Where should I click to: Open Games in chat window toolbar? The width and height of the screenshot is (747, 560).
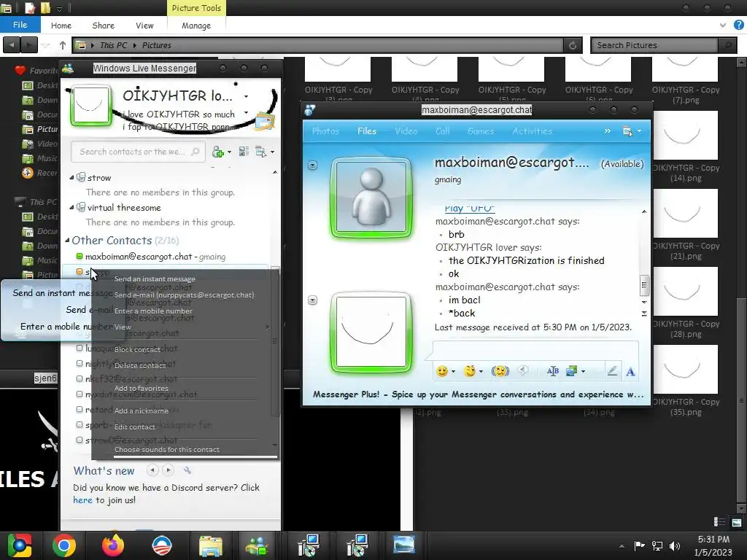tap(481, 131)
